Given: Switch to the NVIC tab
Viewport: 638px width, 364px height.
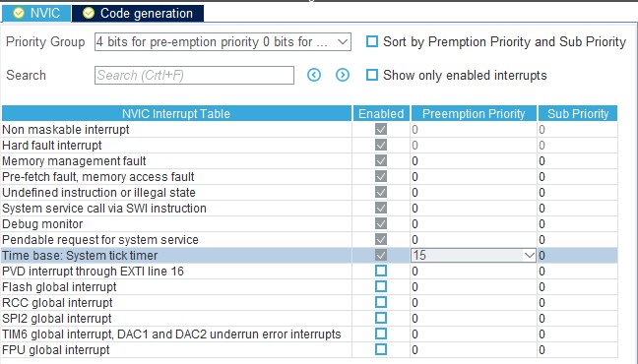Looking at the screenshot, I should pos(36,14).
